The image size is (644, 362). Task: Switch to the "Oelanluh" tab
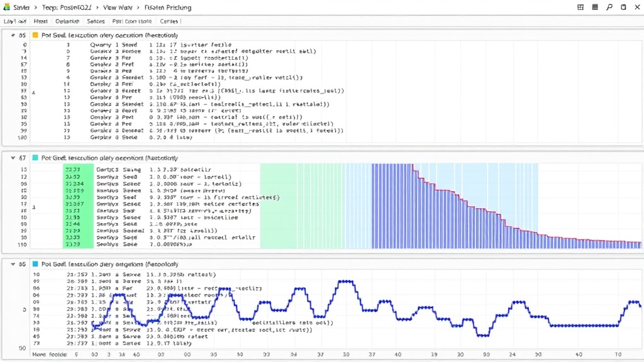[x=67, y=21]
